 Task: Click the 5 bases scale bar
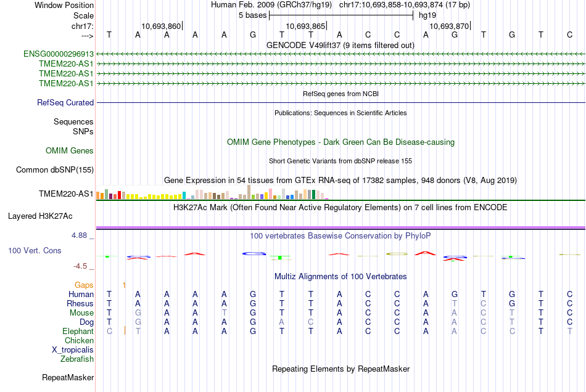341,15
